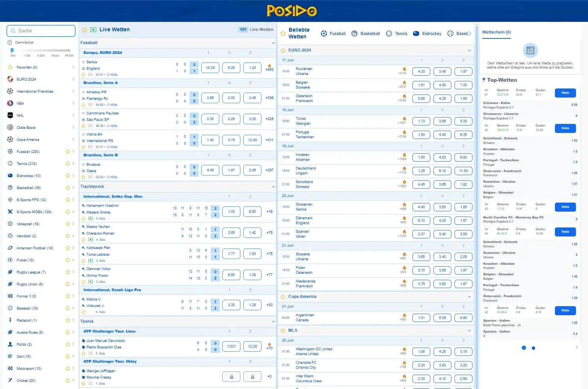Star the EURO 2024 section
This screenshot has width=588, height=389.
(283, 50)
